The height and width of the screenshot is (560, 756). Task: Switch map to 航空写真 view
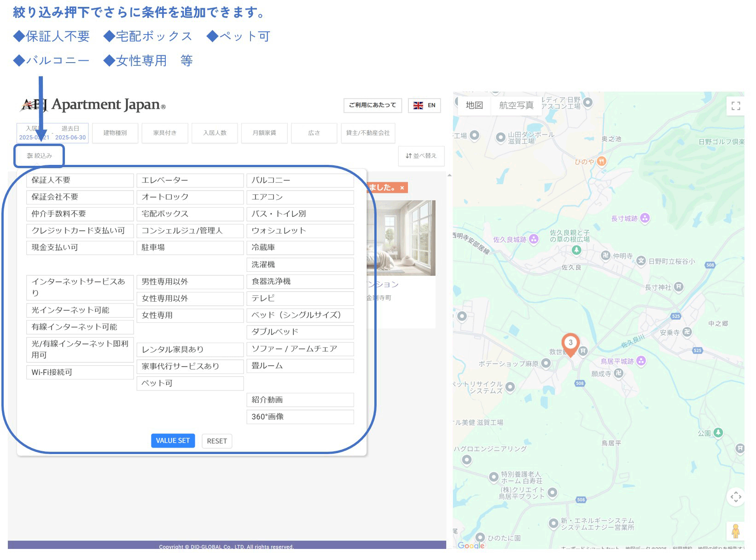516,105
